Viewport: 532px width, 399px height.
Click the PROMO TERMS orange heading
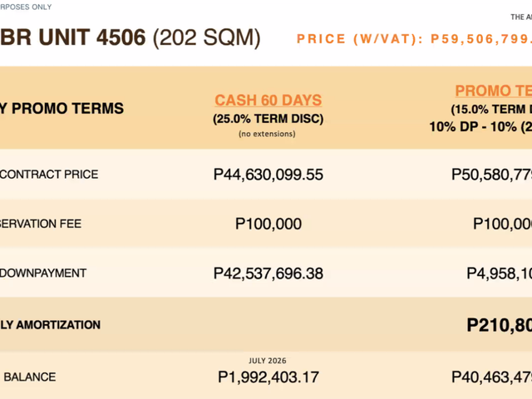coord(494,91)
